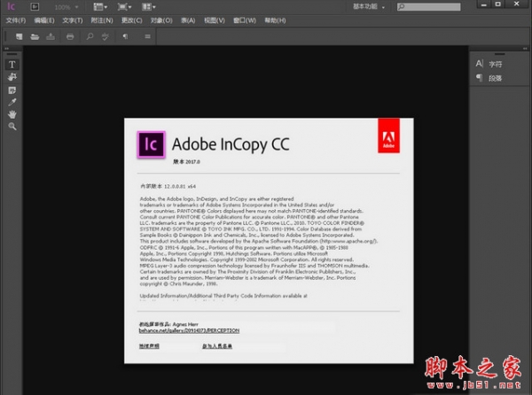
Task: Click the behance.net gallery PERCEPTION link
Action: [x=189, y=330]
